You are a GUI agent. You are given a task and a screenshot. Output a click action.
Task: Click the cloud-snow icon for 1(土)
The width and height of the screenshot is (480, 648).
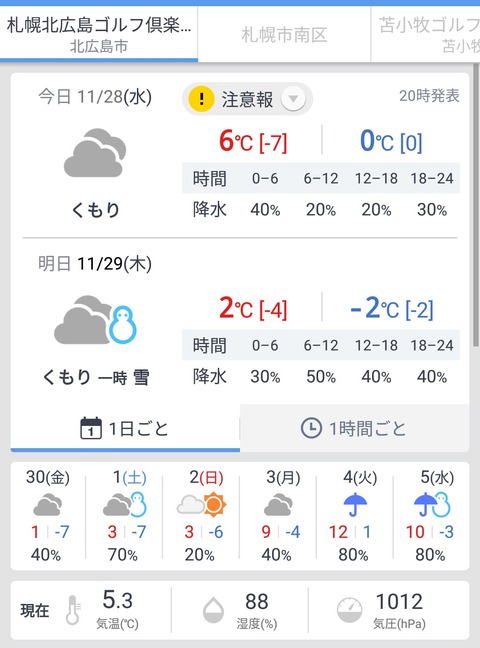[124, 505]
